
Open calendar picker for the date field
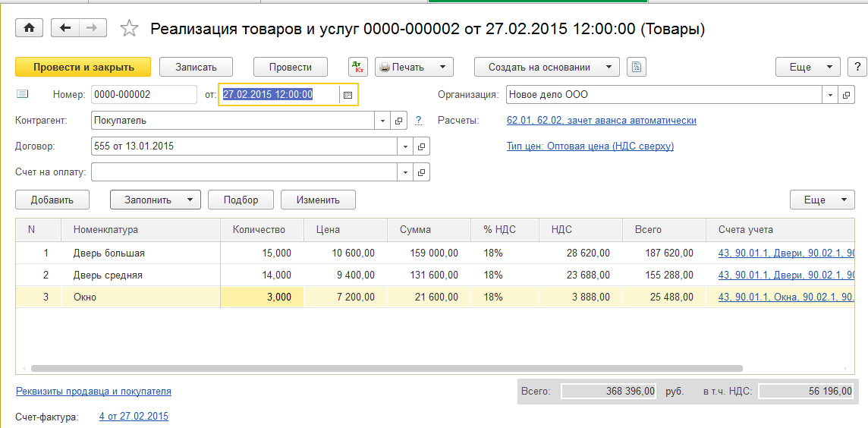348,95
